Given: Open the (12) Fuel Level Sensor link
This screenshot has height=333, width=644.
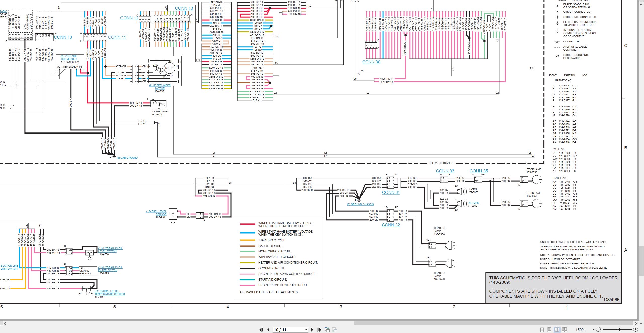Looking at the screenshot, I should tap(156, 213).
